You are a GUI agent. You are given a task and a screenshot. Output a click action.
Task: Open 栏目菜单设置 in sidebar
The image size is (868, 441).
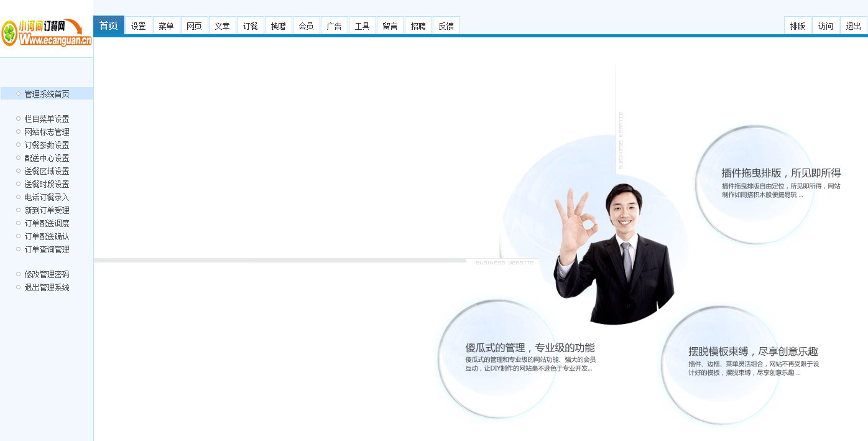[x=47, y=119]
